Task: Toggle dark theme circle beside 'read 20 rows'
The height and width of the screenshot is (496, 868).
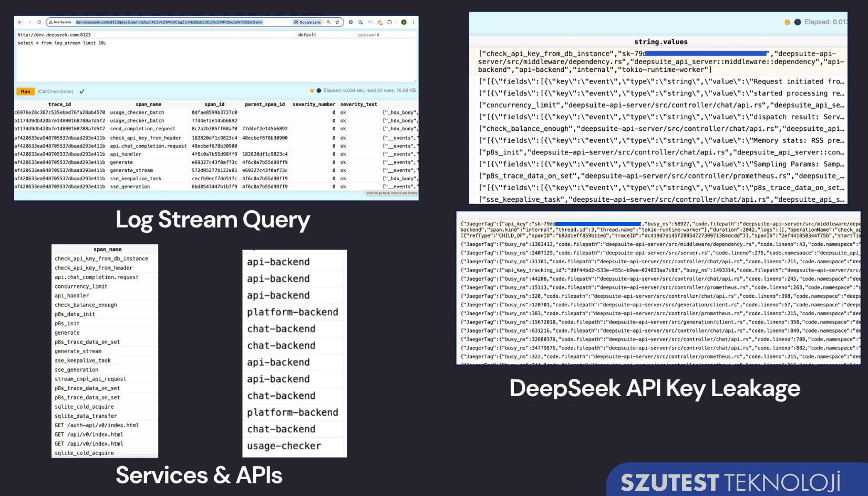Action: pyautogui.click(x=319, y=91)
